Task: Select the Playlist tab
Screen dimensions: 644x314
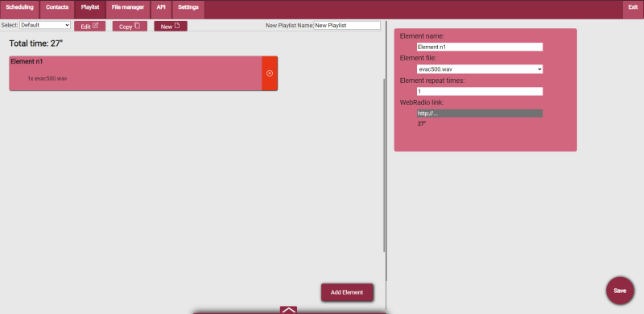Action: 90,10
